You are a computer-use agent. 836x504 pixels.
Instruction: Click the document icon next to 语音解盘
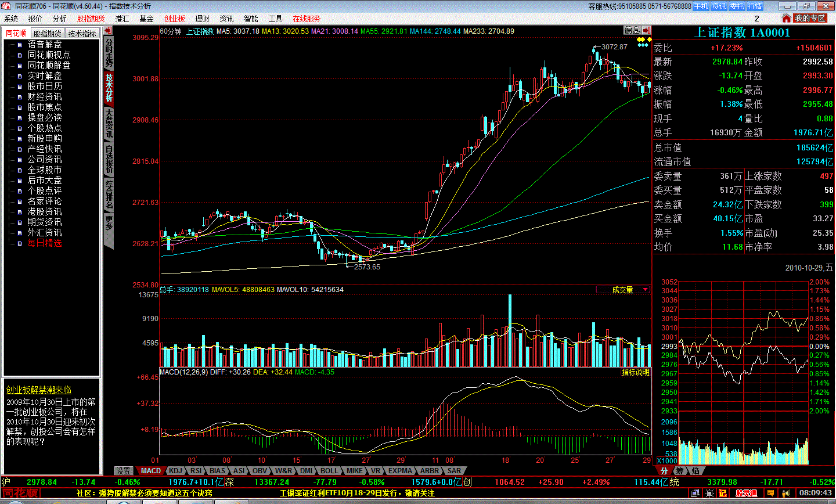pyautogui.click(x=19, y=45)
